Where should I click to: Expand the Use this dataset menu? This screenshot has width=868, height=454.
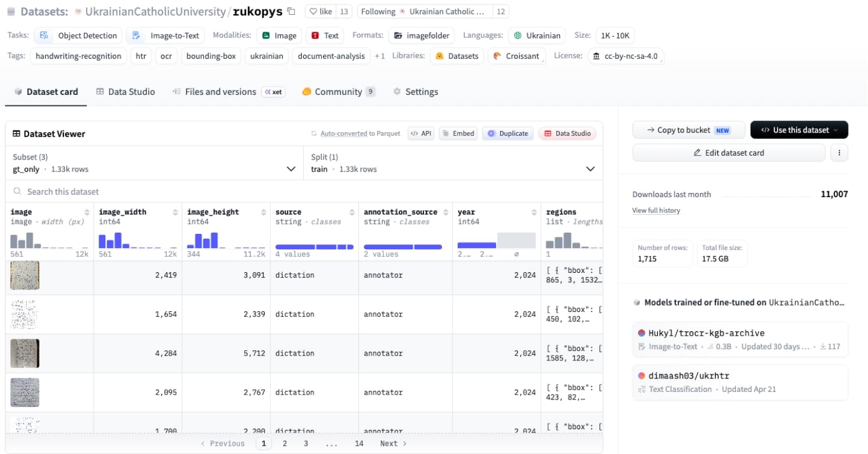[x=799, y=130]
